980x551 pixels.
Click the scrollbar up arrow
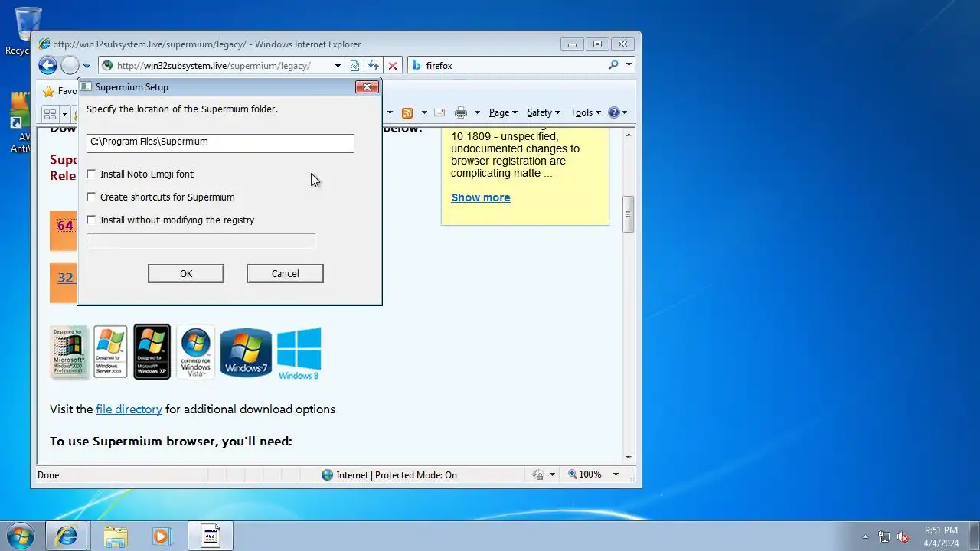pyautogui.click(x=629, y=135)
